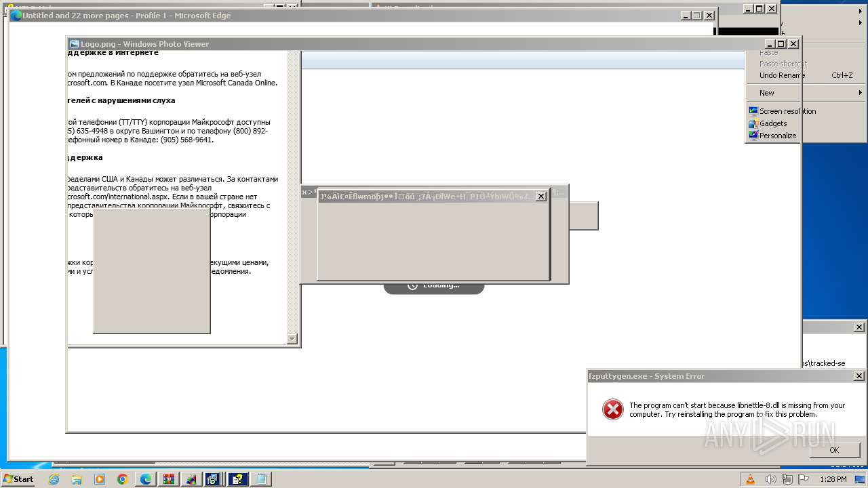Viewport: 868px width, 488px height.
Task: Maximize the Microsoft Edge window
Action: pos(696,16)
